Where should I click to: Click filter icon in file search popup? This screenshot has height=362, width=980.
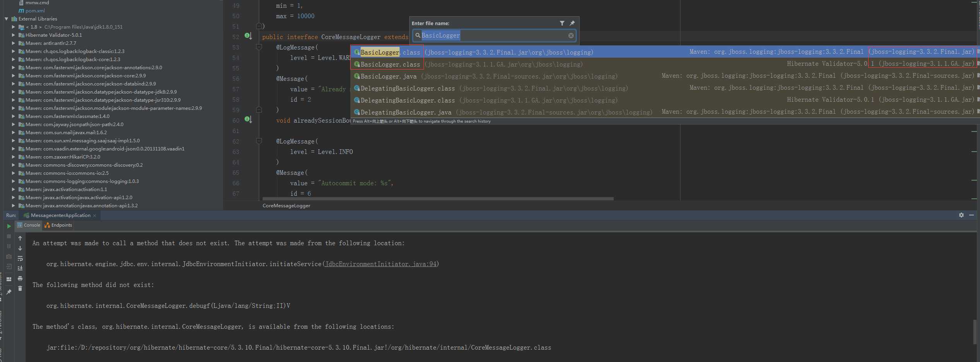pos(562,23)
